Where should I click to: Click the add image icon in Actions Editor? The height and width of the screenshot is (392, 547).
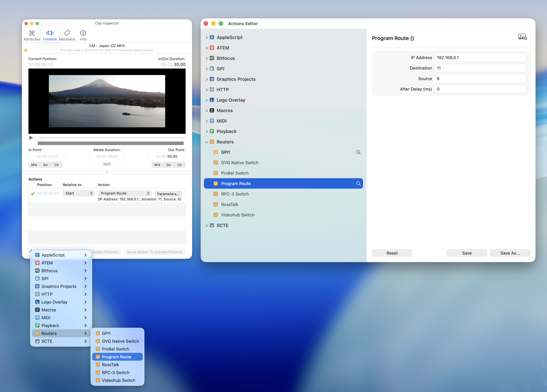[522, 37]
